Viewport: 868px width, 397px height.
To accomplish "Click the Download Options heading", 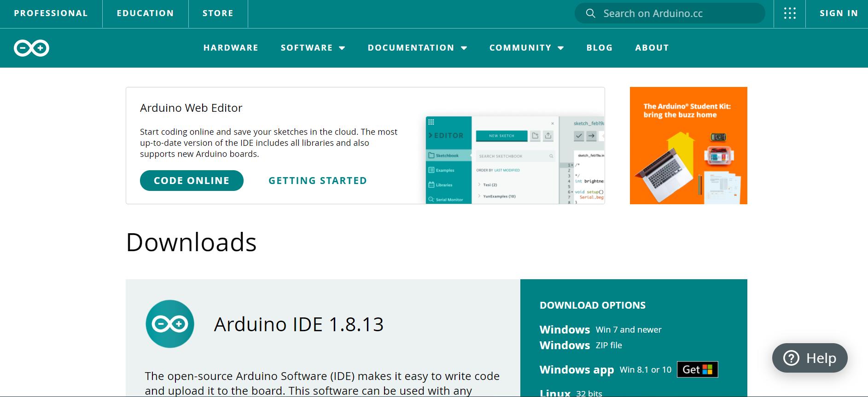I will pyautogui.click(x=593, y=305).
